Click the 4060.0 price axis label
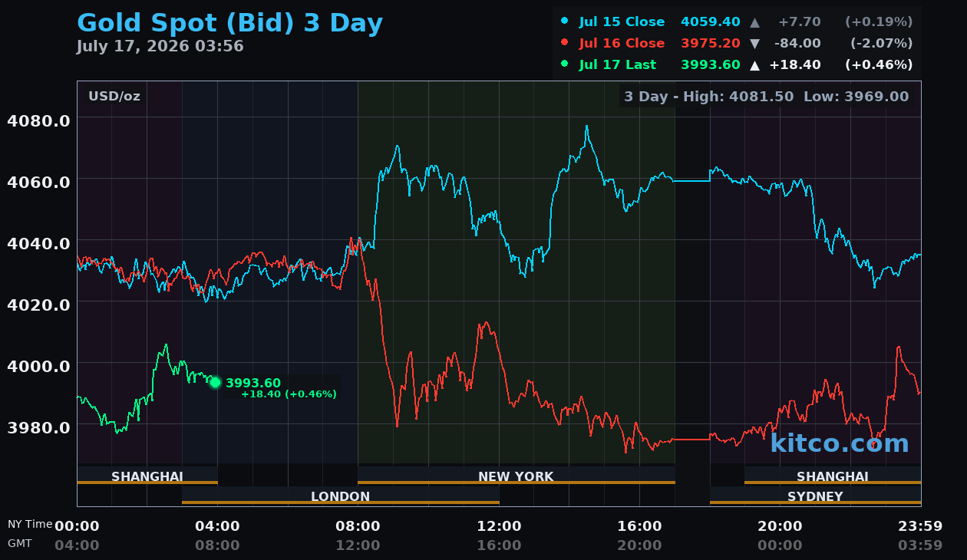Screen dimensions: 967x560 38,182
